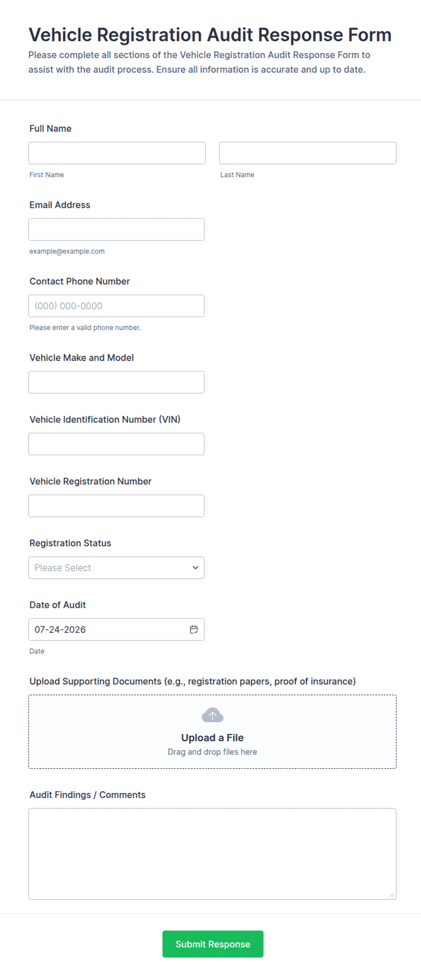421x980 pixels.
Task: Grab the textarea resize handle corner
Action: tap(392, 895)
